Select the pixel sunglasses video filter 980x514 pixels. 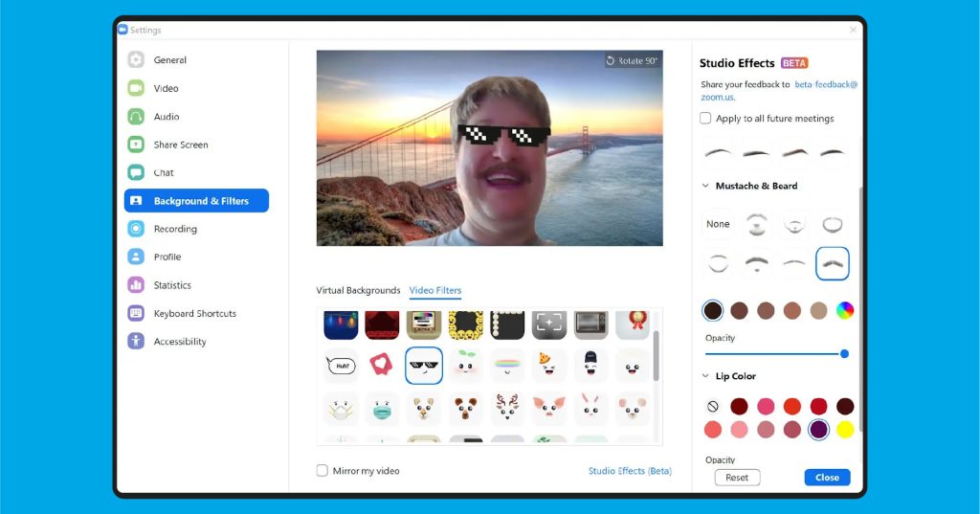pos(424,365)
